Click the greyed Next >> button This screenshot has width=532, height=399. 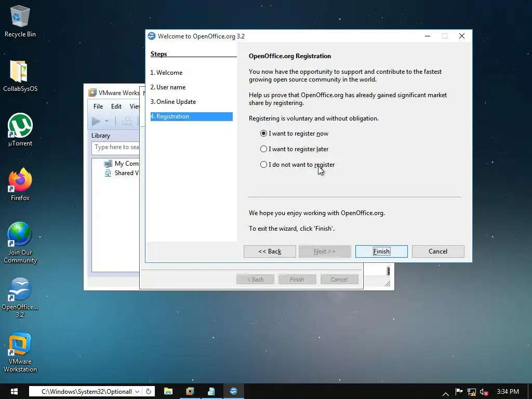(x=325, y=251)
